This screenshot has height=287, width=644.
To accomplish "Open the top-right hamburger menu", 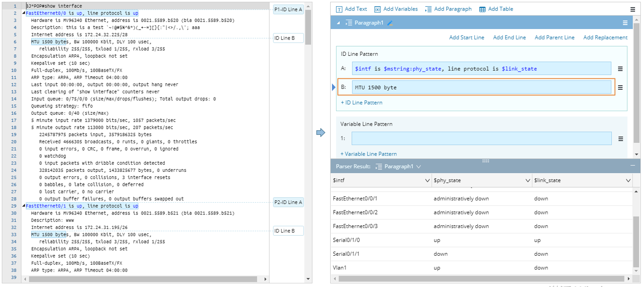I will 633,9.
